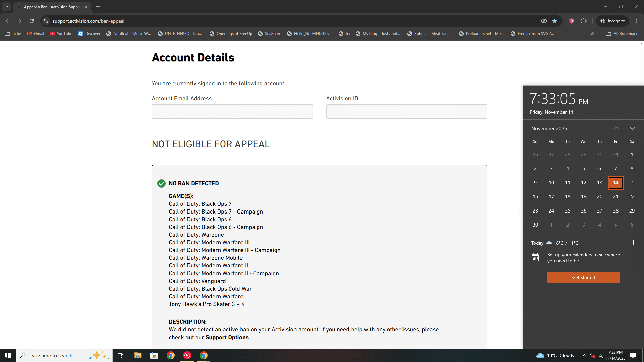The height and width of the screenshot is (362, 644).
Task: Reload the Activision ban-appeal page
Action: [32, 21]
